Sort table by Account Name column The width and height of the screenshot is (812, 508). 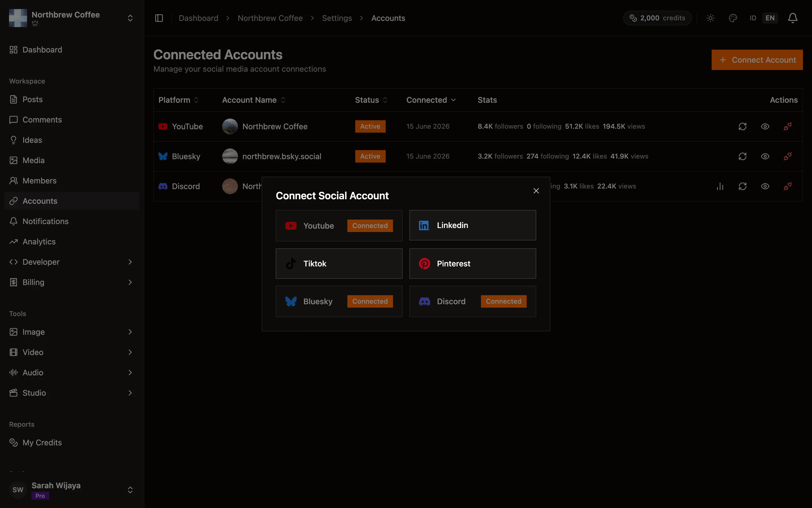click(254, 100)
